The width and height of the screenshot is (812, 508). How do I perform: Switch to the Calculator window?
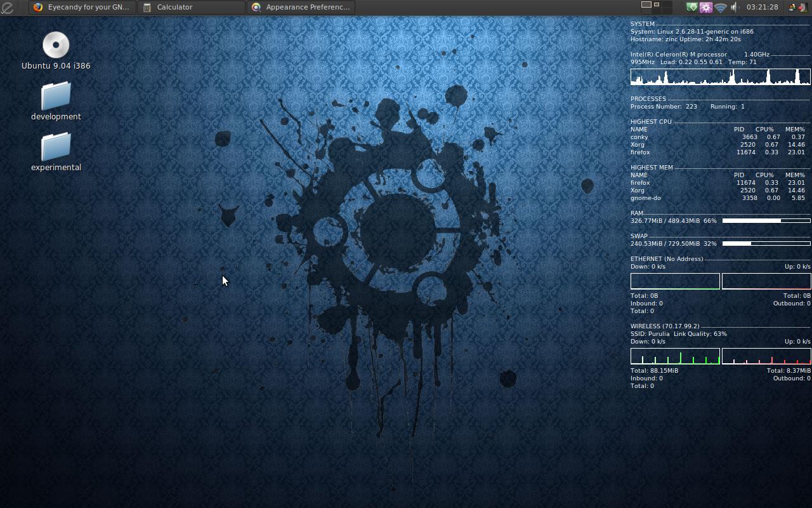click(x=192, y=8)
